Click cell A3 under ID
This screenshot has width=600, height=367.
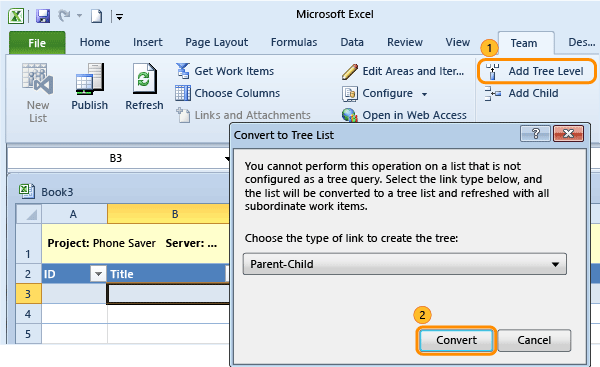74,294
